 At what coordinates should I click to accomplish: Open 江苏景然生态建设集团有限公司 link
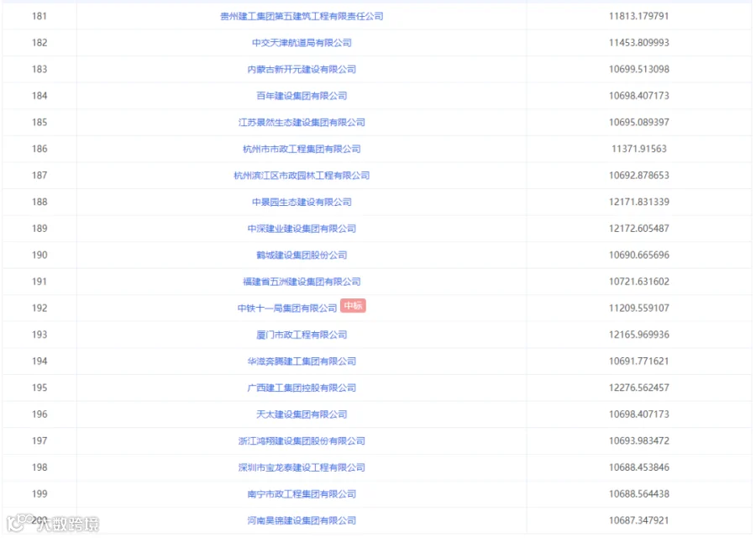point(302,123)
